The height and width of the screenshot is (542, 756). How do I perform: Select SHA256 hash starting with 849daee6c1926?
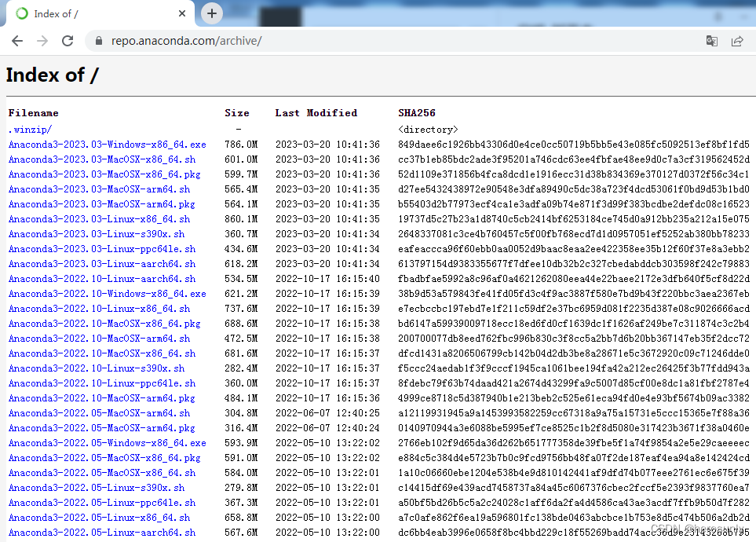574,145
